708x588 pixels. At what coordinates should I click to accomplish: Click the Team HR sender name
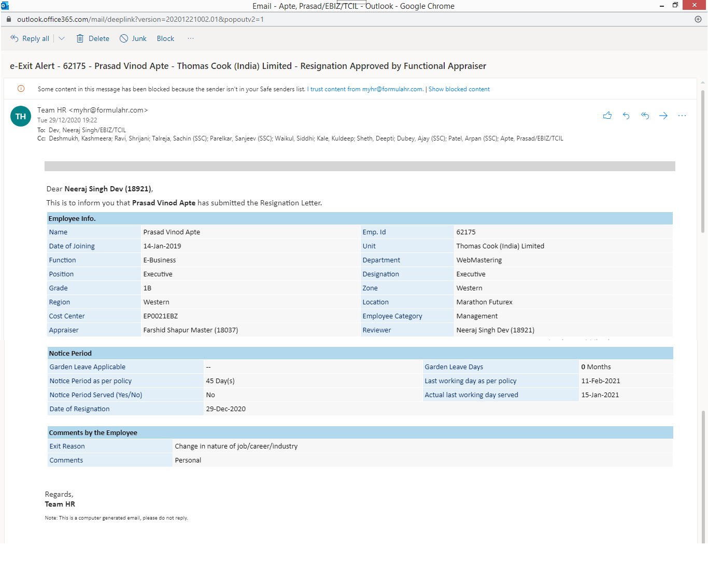52,110
